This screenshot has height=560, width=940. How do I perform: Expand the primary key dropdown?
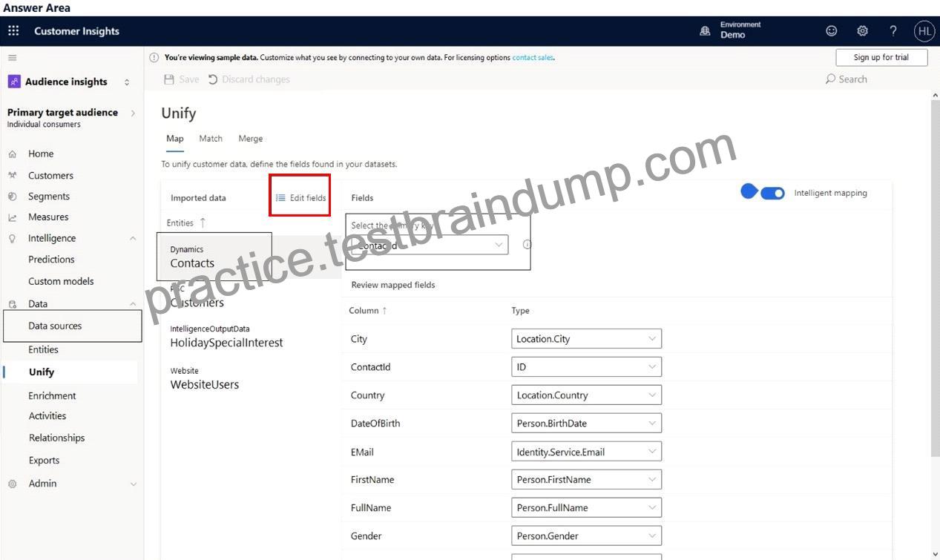429,245
